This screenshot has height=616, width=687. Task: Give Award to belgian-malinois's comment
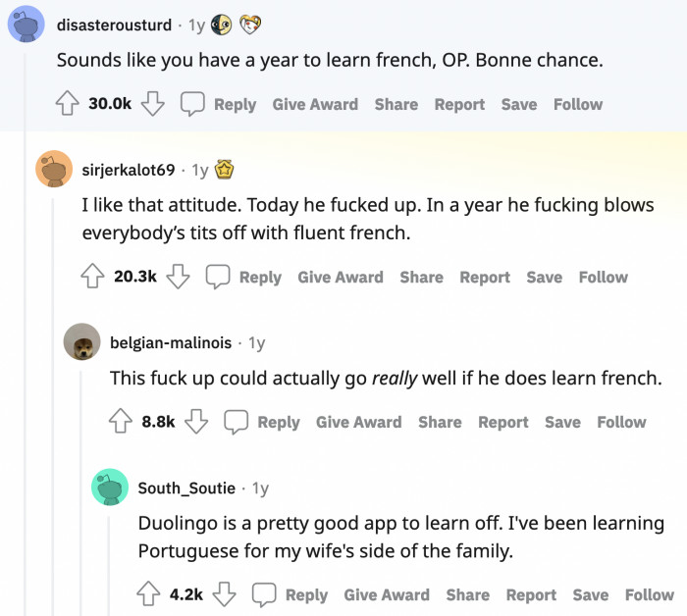tap(358, 422)
